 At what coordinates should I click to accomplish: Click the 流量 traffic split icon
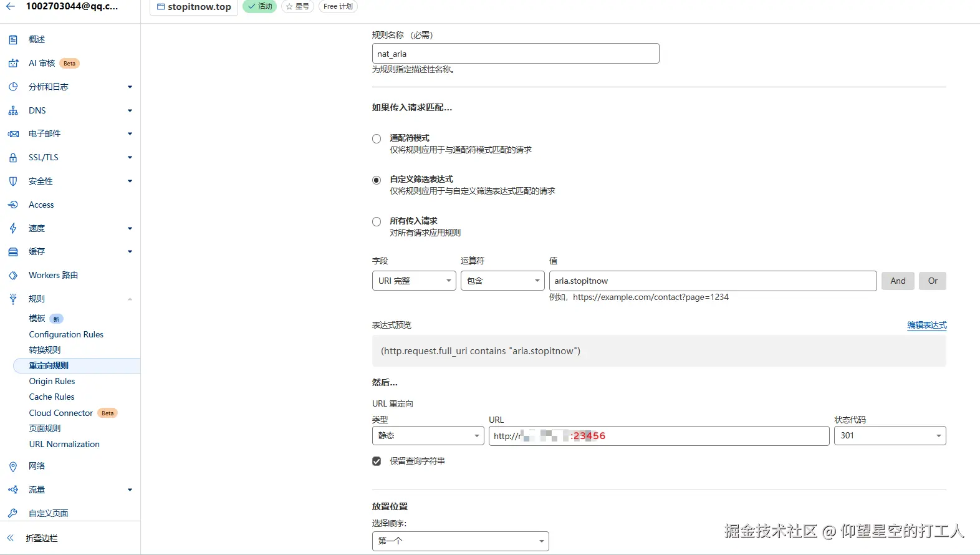point(13,490)
